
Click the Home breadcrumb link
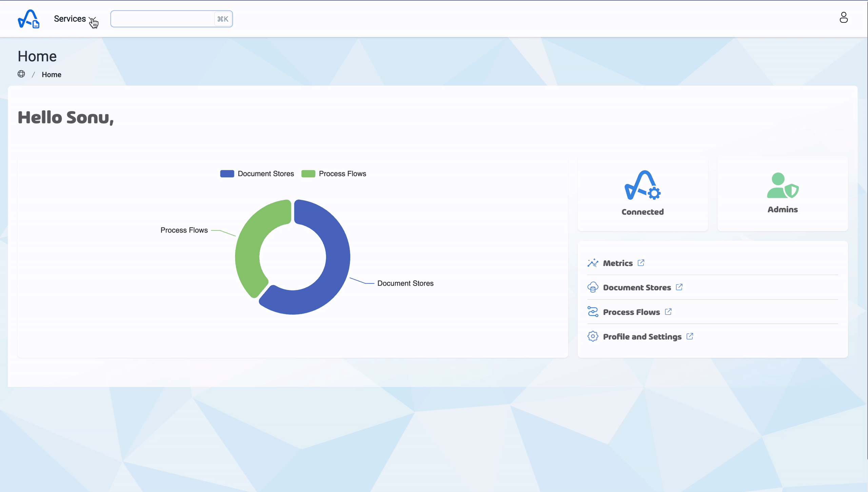tap(52, 75)
